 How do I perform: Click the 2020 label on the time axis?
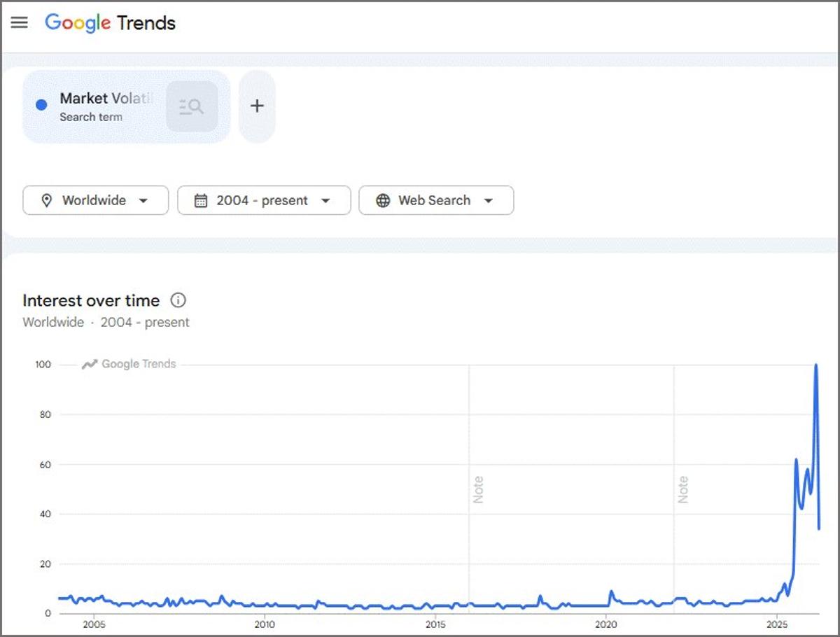point(606,624)
